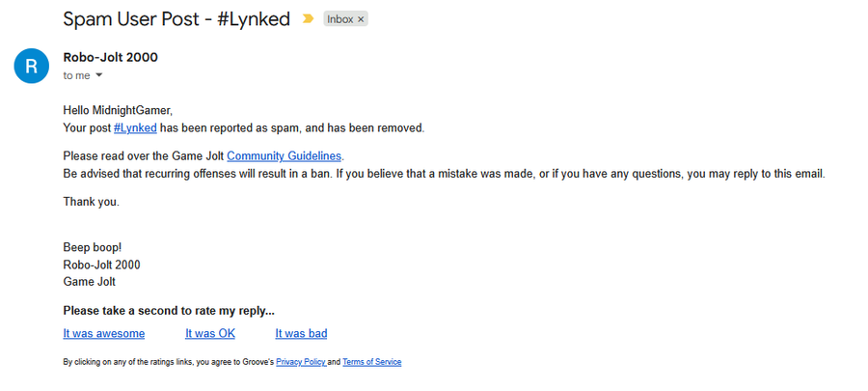Viewport: 868px width, 391px height.
Task: Expand recipient details arrow beside "to me"
Action: [x=98, y=75]
